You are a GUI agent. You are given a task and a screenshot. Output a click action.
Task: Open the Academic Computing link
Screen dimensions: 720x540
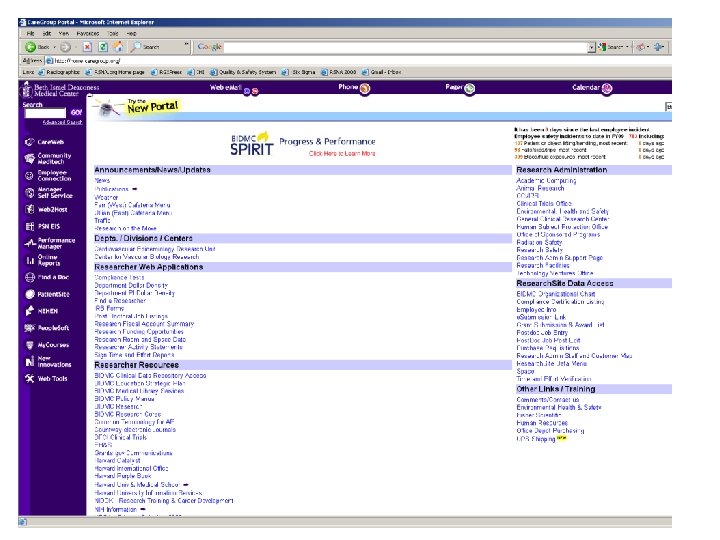[546, 181]
